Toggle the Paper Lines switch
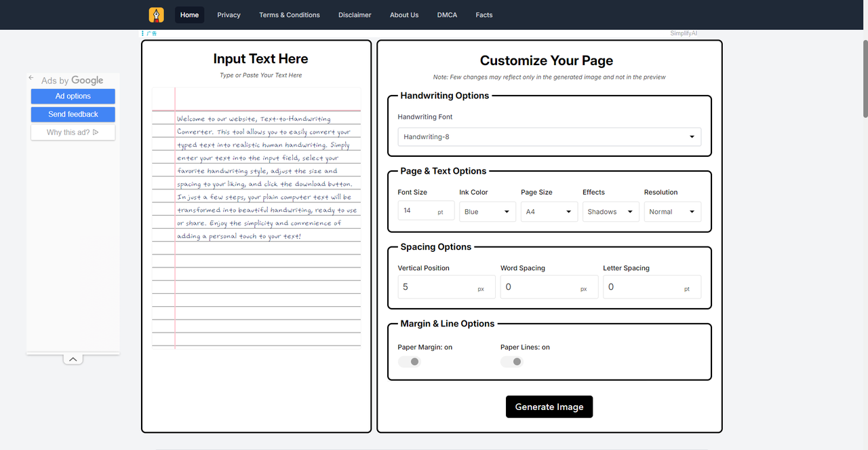This screenshot has width=868, height=450. (512, 362)
